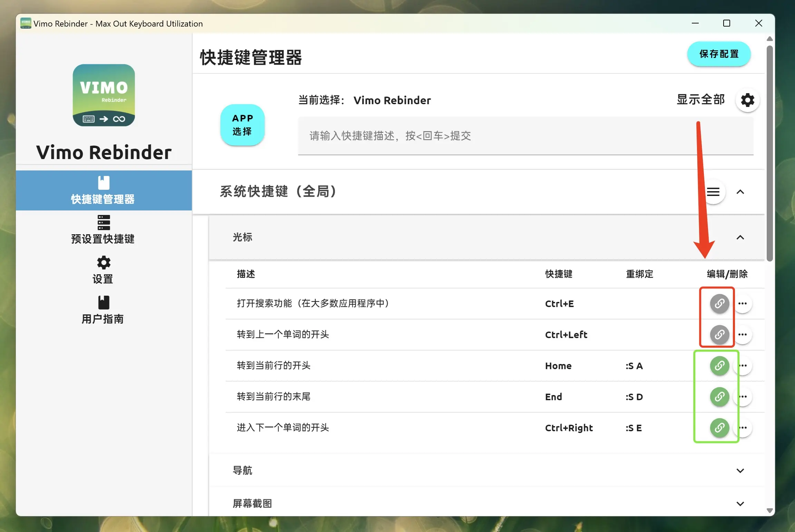Click the :S D rebind value
Screen dimensions: 795x532
click(x=634, y=397)
